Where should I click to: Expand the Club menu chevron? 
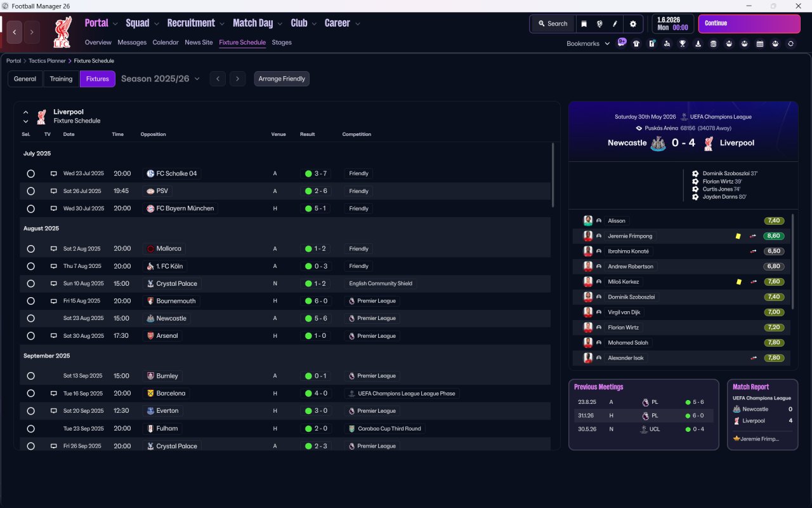(x=313, y=23)
